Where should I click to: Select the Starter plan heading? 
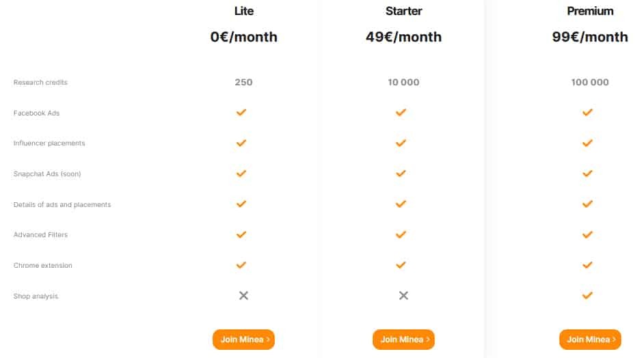[404, 11]
